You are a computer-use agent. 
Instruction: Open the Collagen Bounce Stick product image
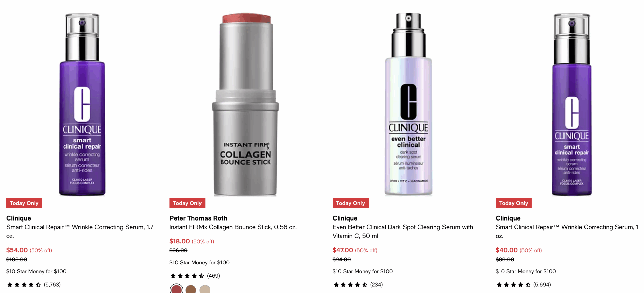point(245,104)
